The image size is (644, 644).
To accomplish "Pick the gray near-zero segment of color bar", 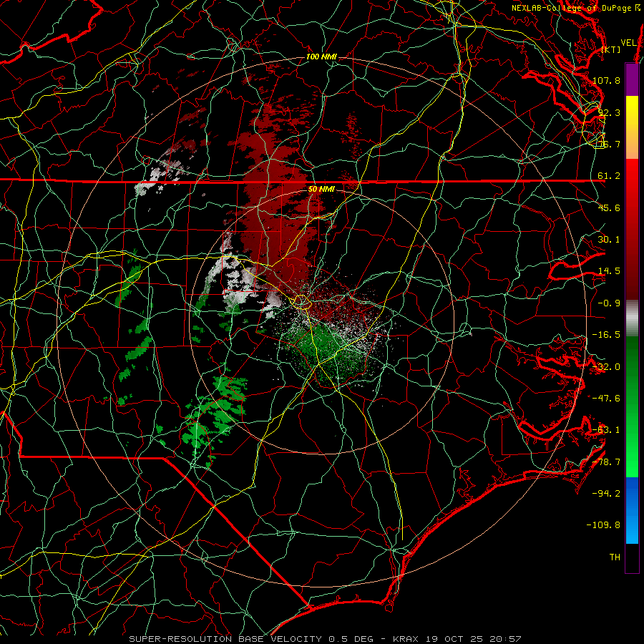I will pyautogui.click(x=632, y=318).
